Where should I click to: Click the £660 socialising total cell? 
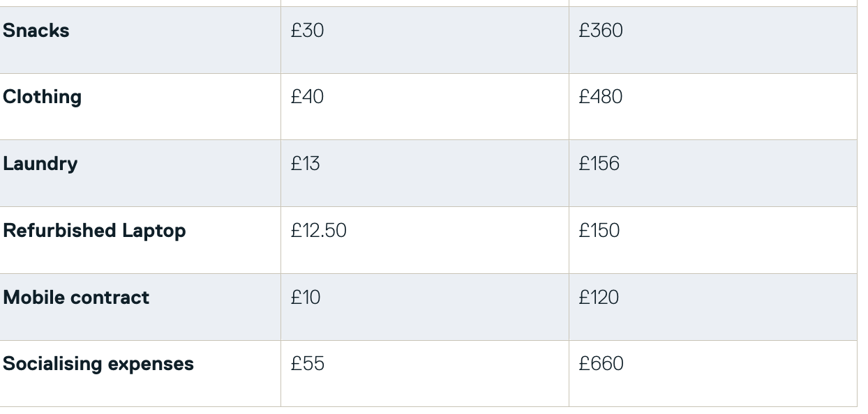tap(601, 364)
